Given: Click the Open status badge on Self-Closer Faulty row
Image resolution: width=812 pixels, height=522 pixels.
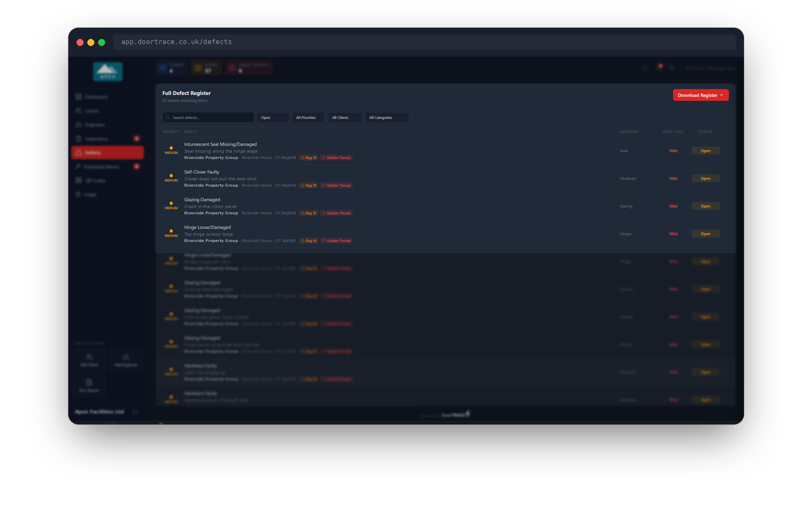Looking at the screenshot, I should click(705, 179).
